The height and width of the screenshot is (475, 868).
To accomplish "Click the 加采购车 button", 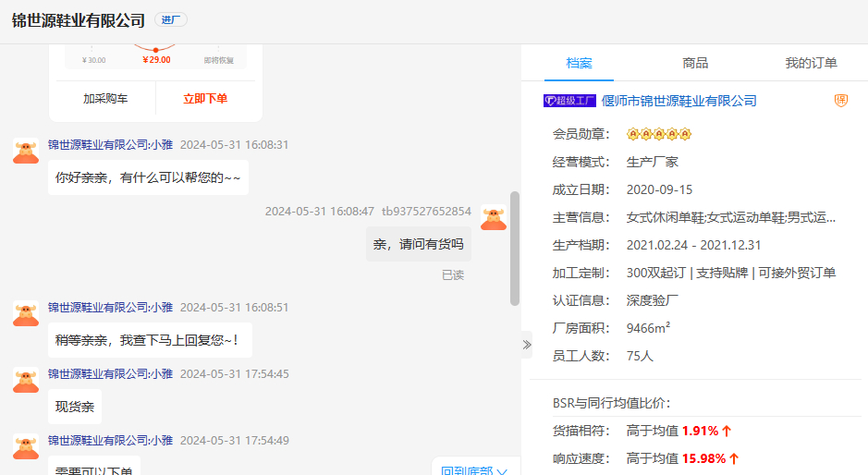I will [x=105, y=98].
